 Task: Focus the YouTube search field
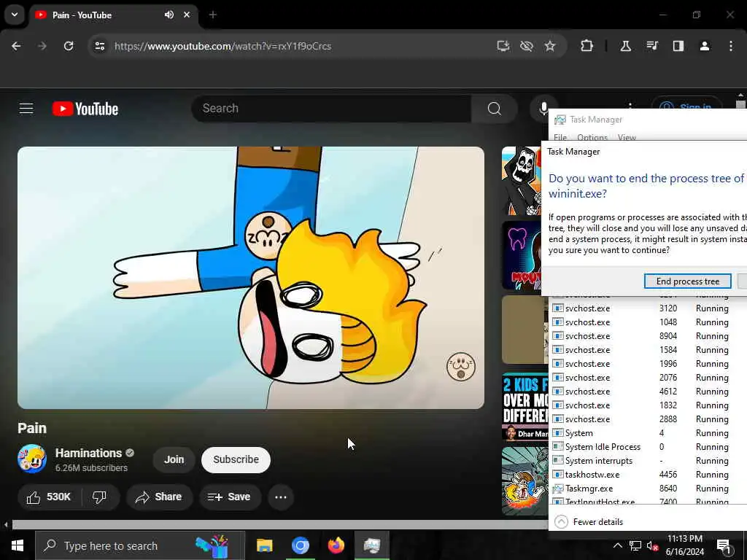pyautogui.click(x=332, y=109)
